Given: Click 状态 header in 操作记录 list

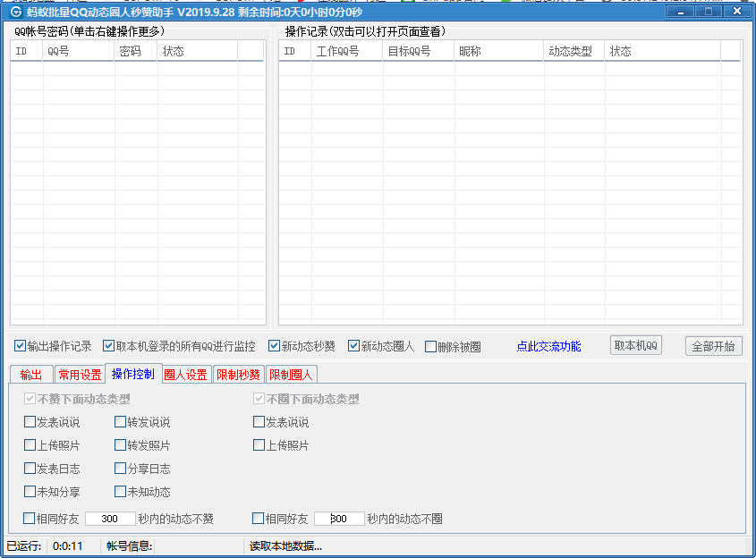Looking at the screenshot, I should coord(662,51).
